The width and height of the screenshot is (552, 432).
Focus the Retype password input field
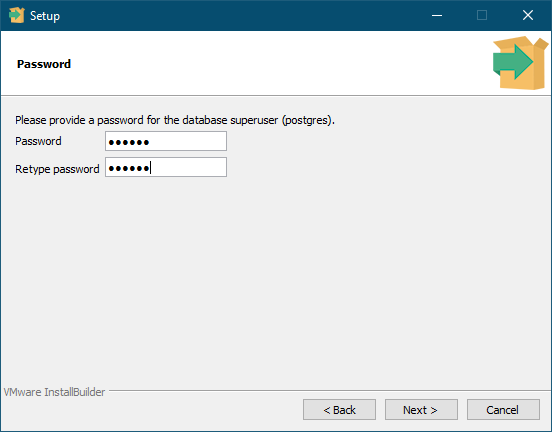click(166, 167)
